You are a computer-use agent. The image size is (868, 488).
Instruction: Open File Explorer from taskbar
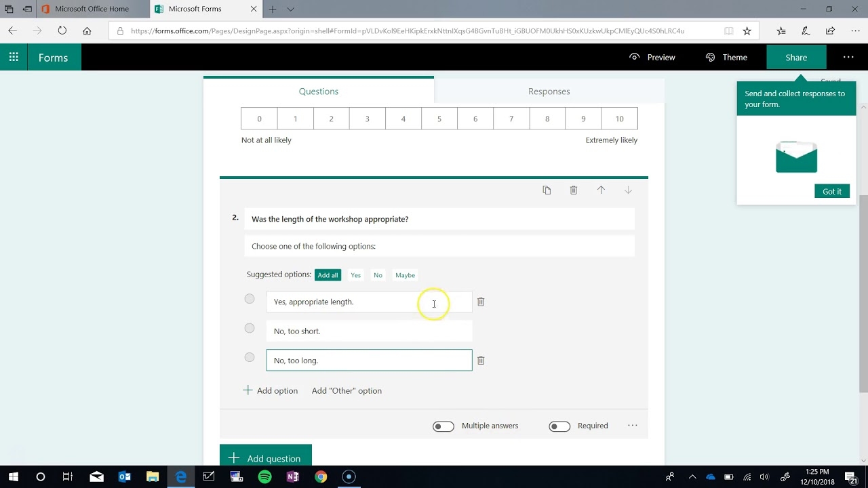click(153, 476)
